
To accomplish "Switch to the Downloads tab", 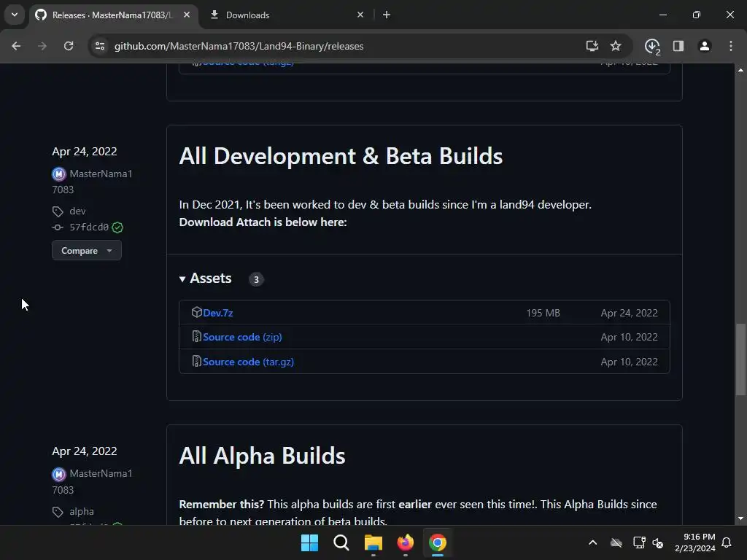I will coord(248,15).
